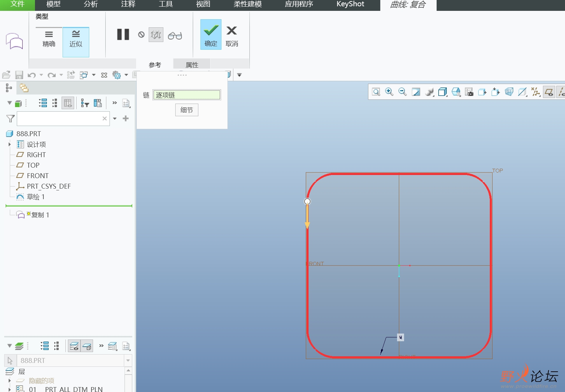Open the KeyShot ribbon tab
Viewport: 565px width, 392px height.
point(350,4)
